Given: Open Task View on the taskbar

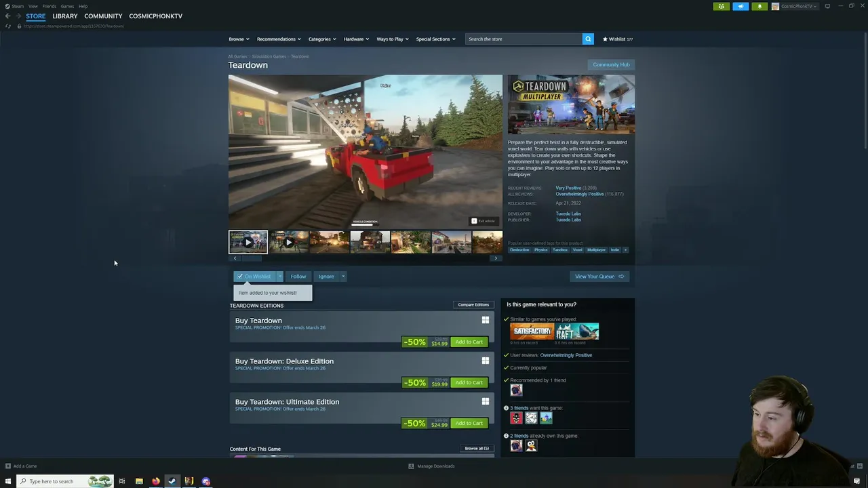Looking at the screenshot, I should (x=122, y=481).
